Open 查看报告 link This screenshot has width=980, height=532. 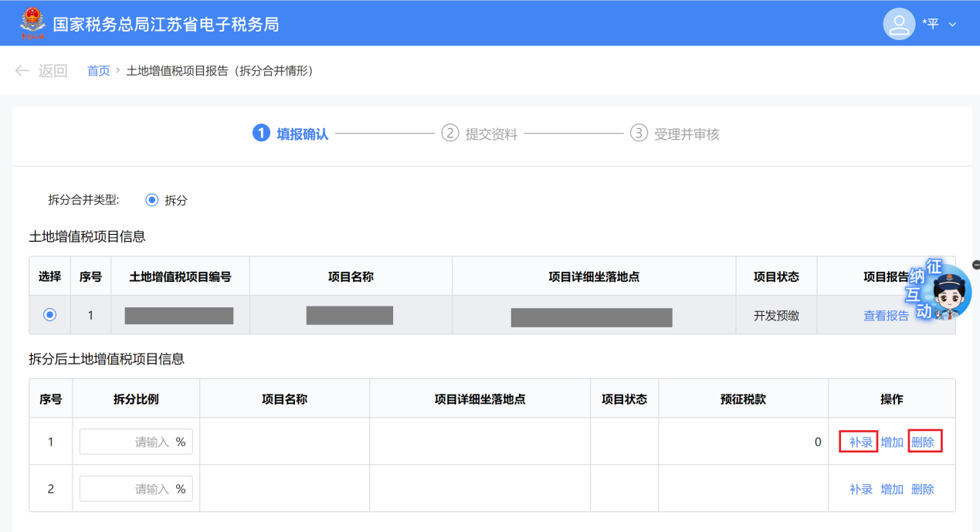click(886, 315)
